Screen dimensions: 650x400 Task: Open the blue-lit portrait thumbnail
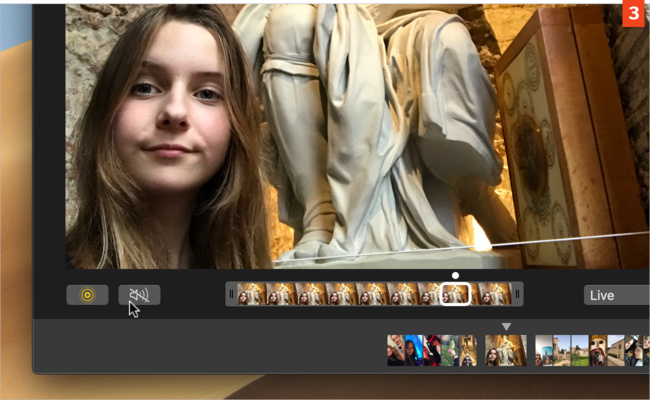pos(414,350)
